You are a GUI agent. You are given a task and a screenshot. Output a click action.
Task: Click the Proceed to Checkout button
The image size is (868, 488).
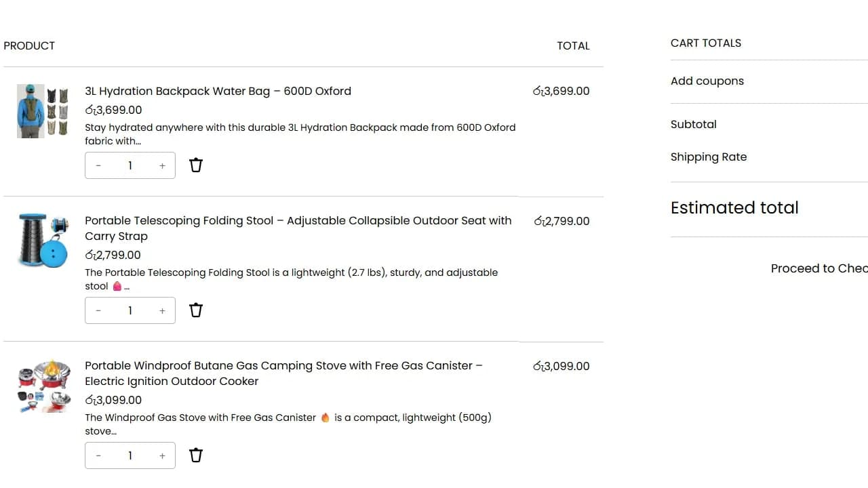coord(819,268)
